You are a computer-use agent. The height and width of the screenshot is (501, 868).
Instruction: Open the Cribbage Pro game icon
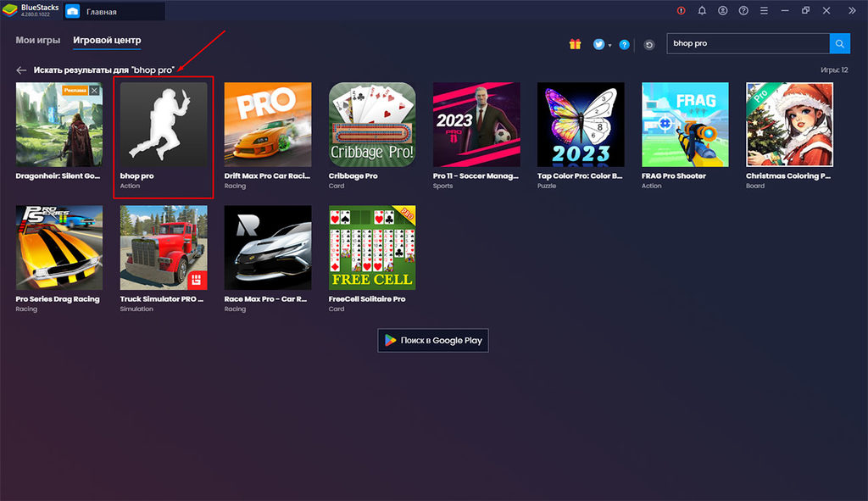[x=372, y=125]
